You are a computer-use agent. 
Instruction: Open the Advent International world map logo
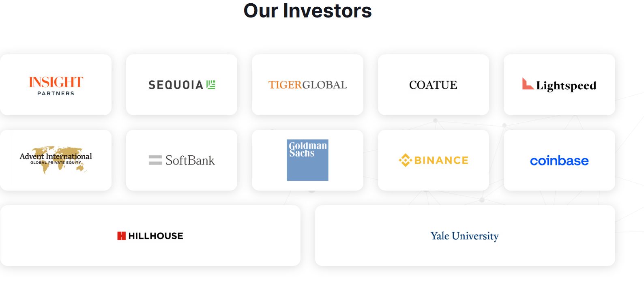click(56, 160)
